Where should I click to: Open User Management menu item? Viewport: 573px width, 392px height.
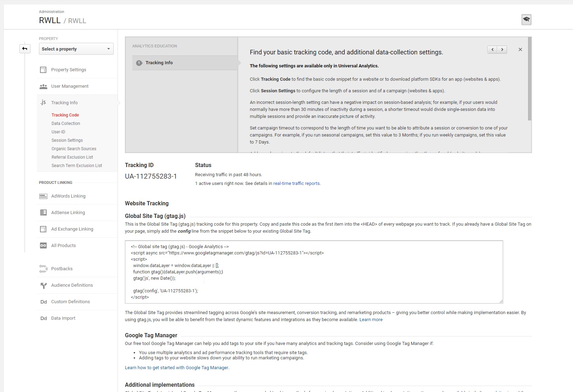coord(70,86)
